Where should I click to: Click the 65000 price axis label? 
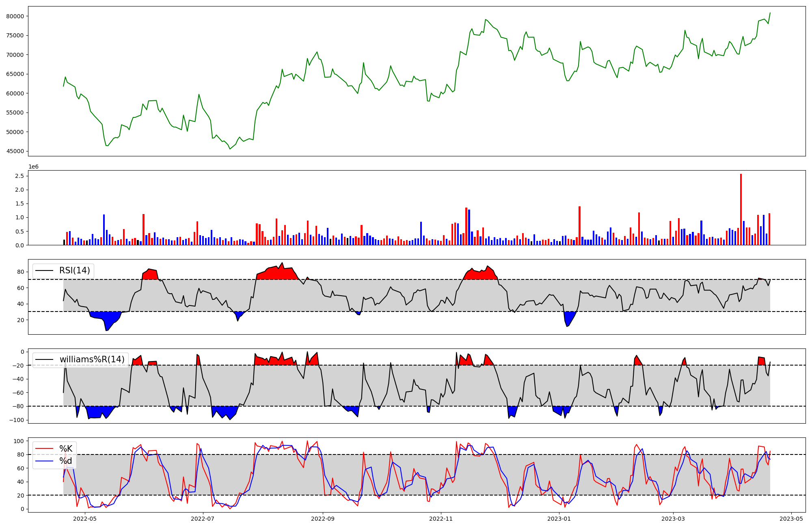[x=15, y=74]
